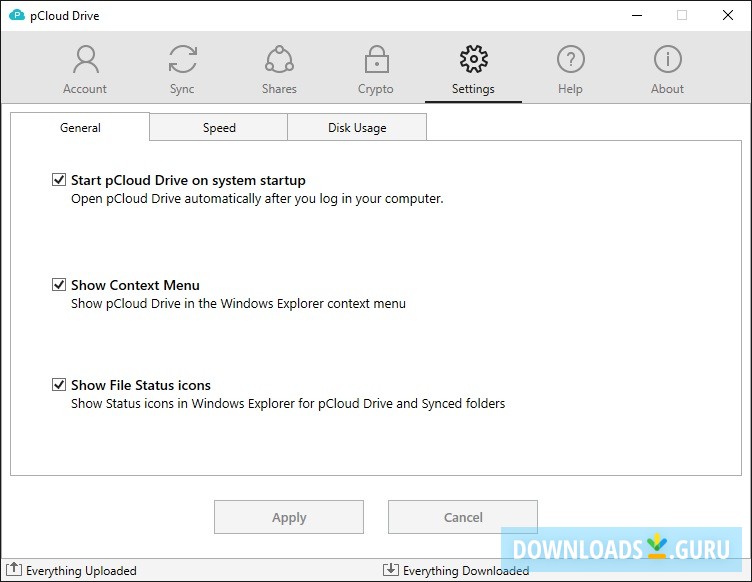Viewport: 752px width, 582px height.
Task: Click 'Open pCloud Drive automatically' description text
Action: click(257, 199)
